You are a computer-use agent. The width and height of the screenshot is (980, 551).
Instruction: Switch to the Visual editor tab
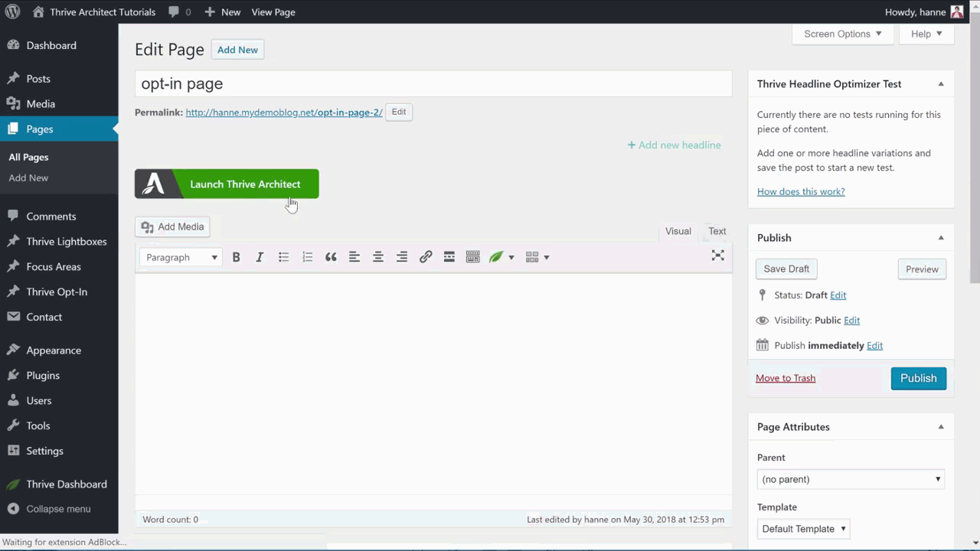tap(678, 231)
